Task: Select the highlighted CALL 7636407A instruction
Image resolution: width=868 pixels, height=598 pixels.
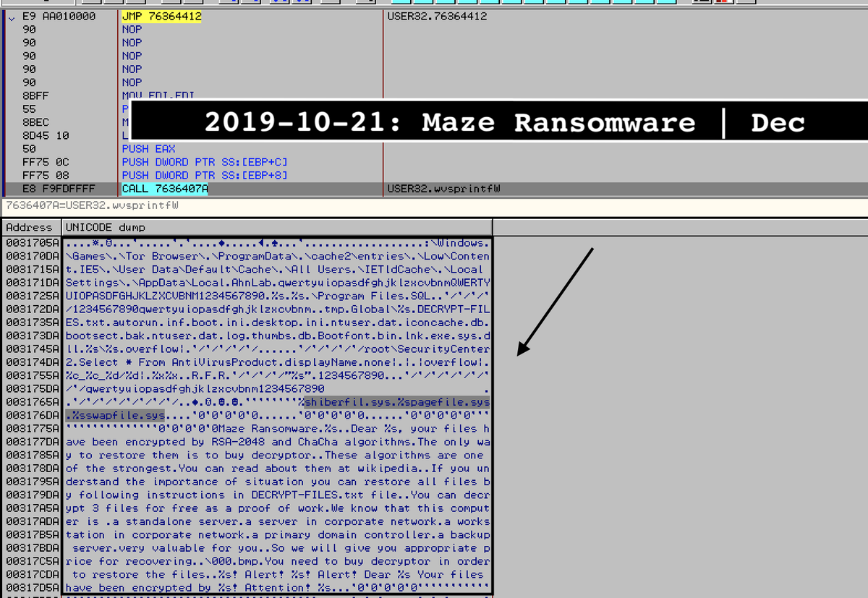Action: click(165, 189)
